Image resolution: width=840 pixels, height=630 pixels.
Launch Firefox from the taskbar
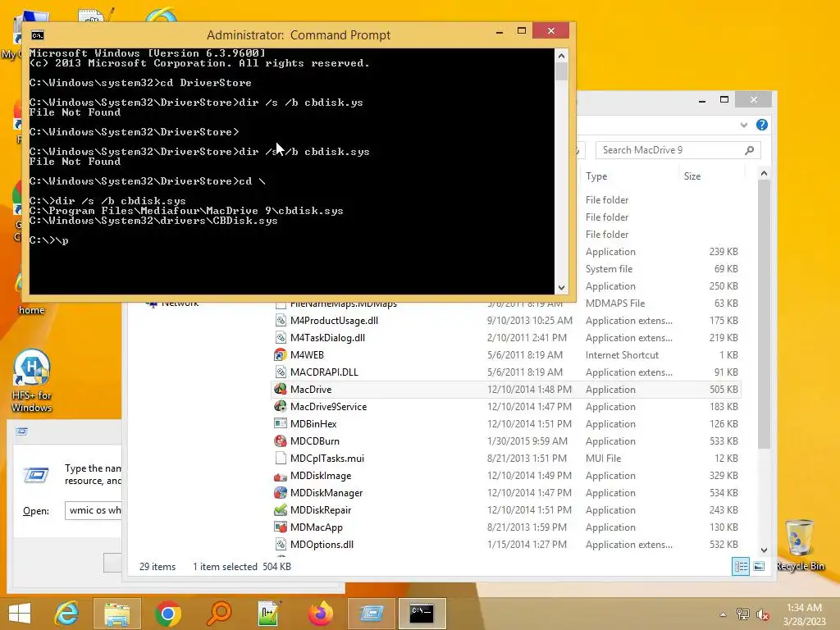point(321,614)
